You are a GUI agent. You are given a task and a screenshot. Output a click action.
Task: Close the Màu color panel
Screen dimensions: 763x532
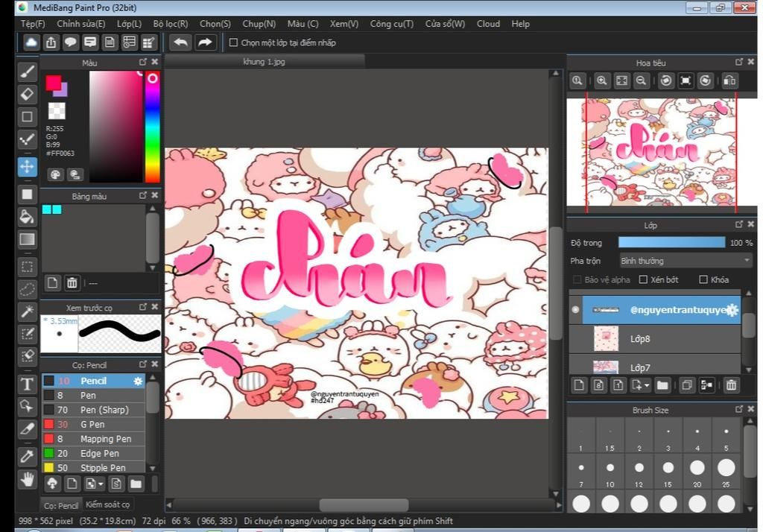[155, 62]
